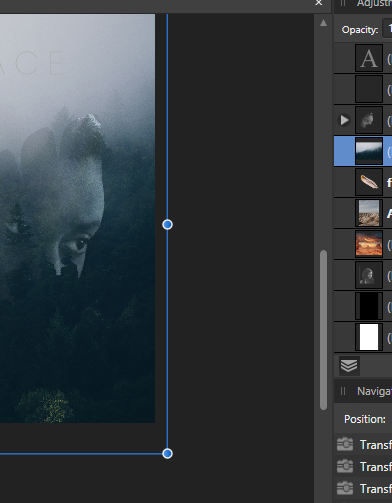Click the grip handle of the Navigator panel
The height and width of the screenshot is (503, 392).
click(x=343, y=391)
